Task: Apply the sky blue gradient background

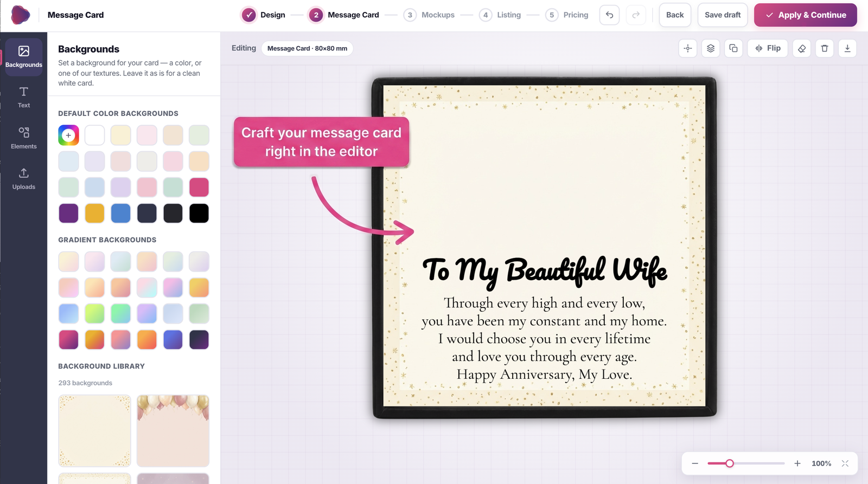Action: (68, 313)
